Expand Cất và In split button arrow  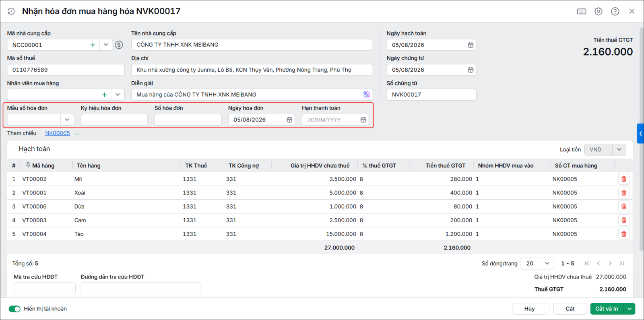[x=629, y=309]
